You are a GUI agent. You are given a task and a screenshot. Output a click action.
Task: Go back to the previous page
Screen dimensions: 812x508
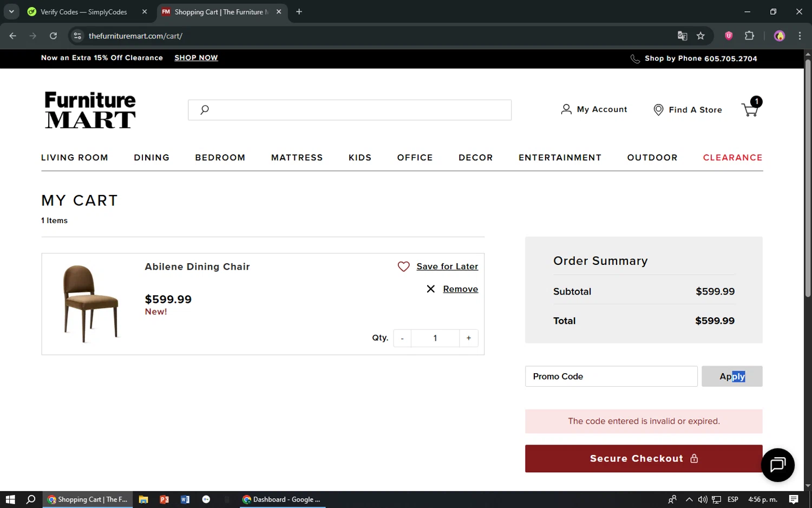pos(13,36)
